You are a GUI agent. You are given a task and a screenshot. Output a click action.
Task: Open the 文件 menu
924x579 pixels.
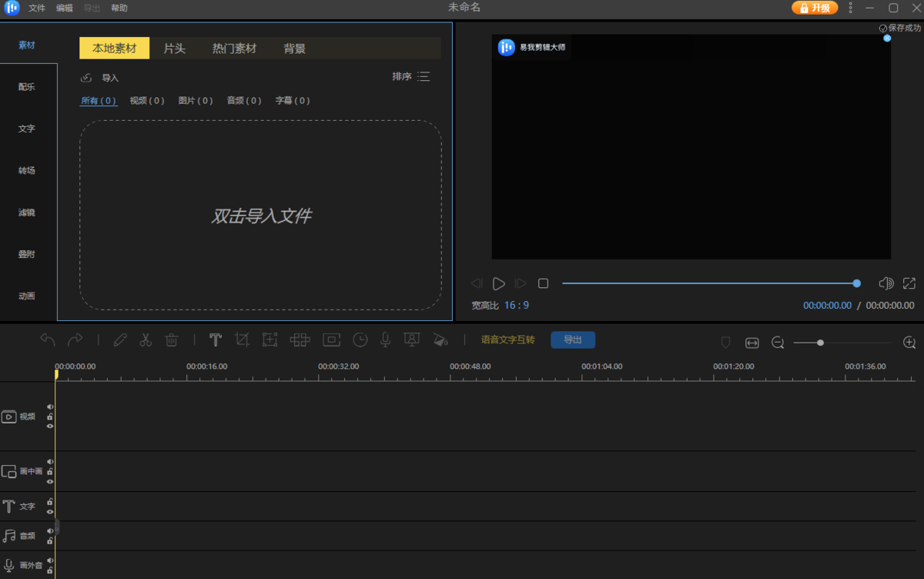click(37, 8)
